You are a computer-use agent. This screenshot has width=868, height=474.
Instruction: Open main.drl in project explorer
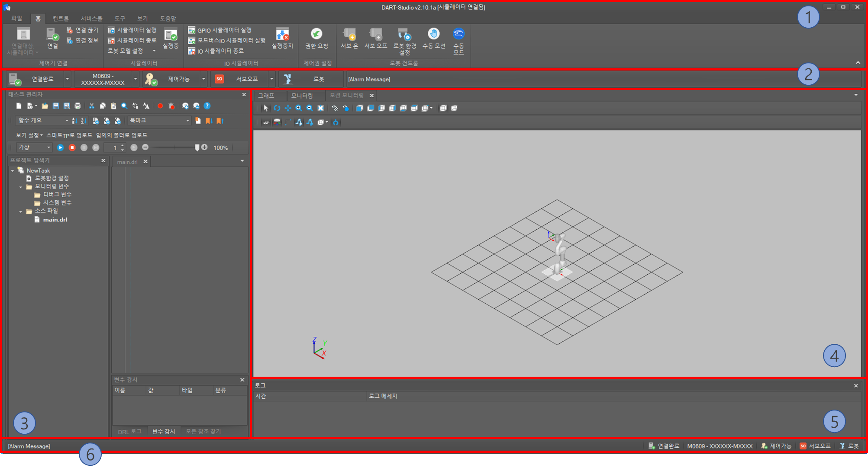pyautogui.click(x=55, y=220)
